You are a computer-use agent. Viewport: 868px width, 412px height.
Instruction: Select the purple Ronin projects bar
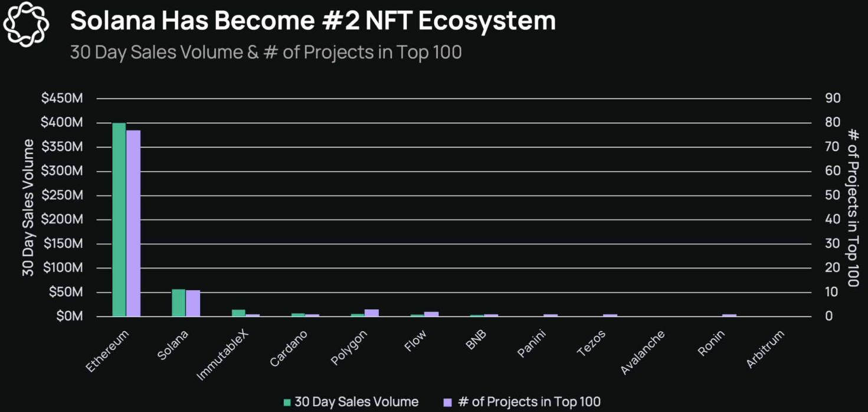(729, 315)
